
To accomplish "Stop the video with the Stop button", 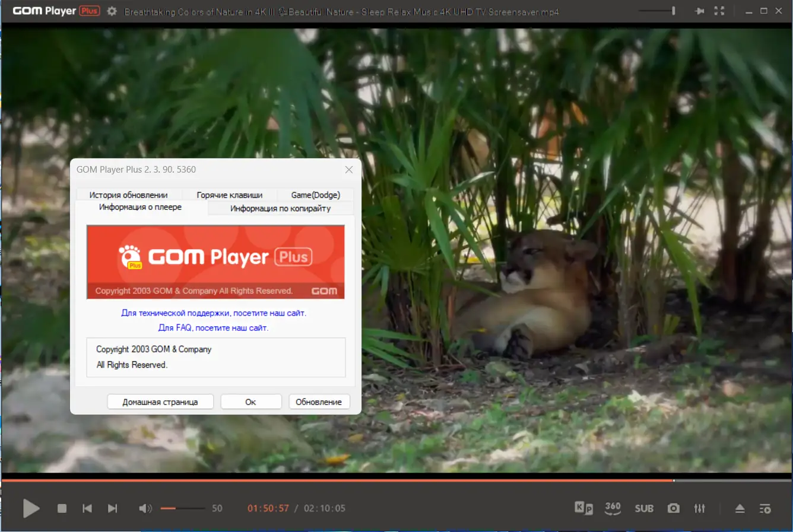I will click(62, 508).
